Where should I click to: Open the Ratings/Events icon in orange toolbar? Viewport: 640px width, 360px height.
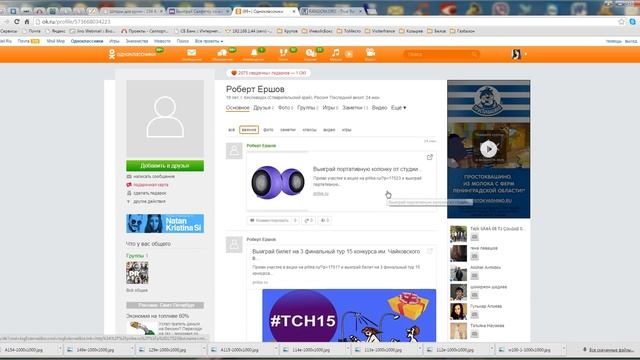311,54
